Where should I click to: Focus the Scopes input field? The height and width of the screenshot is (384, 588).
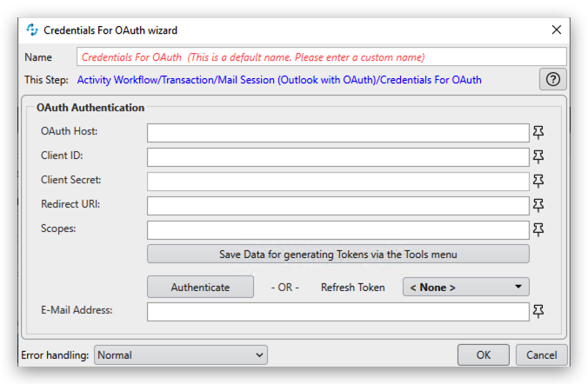337,230
